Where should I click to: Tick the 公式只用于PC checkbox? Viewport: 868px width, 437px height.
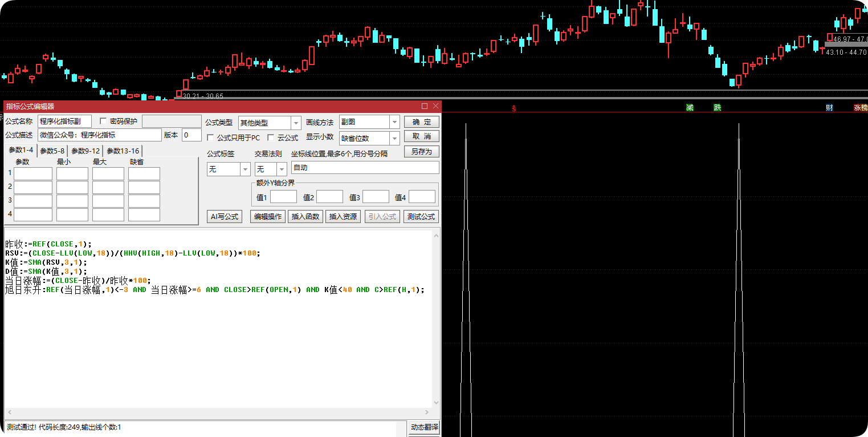[210, 137]
